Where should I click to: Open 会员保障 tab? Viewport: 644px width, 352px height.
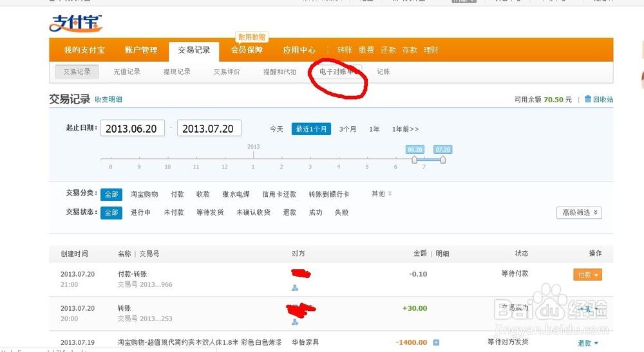click(x=247, y=50)
